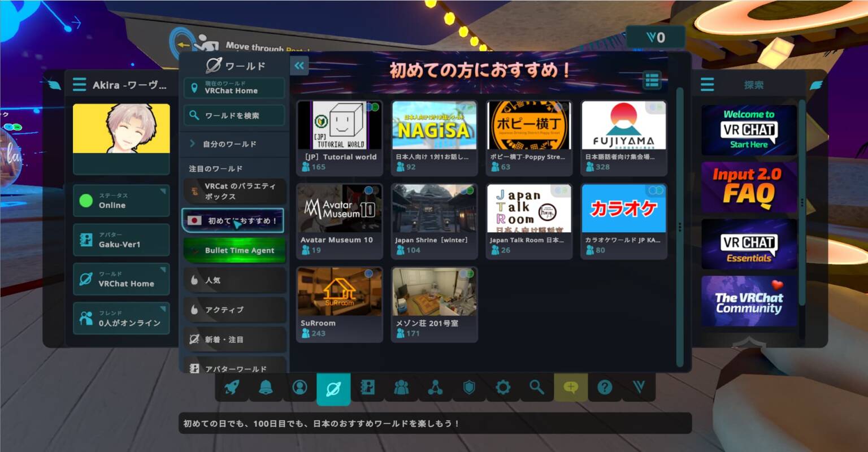Open the notifications bell icon
Screen dimensions: 868x452
pyautogui.click(x=266, y=388)
